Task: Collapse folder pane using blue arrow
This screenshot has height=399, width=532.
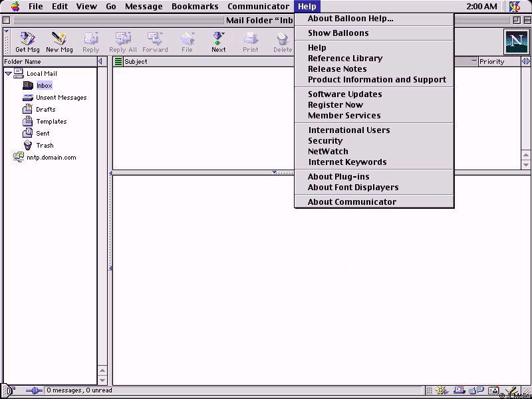Action: tap(100, 61)
